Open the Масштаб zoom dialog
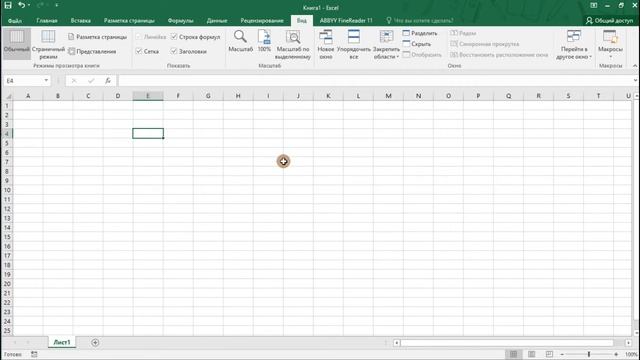The width and height of the screenshot is (640, 360). tap(240, 42)
